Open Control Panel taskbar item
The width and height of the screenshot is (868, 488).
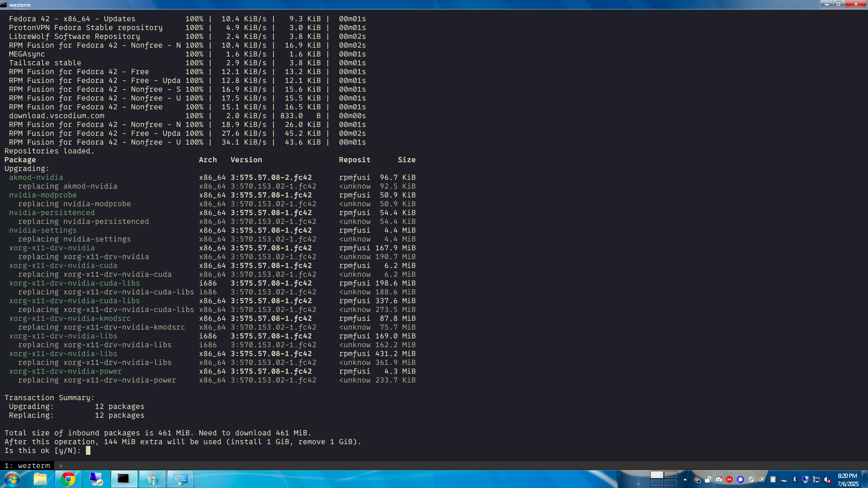[180, 479]
